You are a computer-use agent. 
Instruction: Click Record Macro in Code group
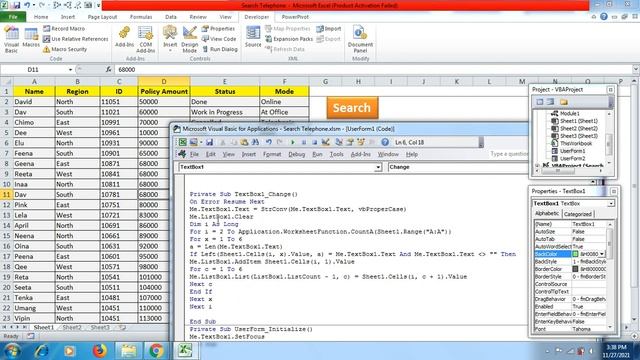64,29
